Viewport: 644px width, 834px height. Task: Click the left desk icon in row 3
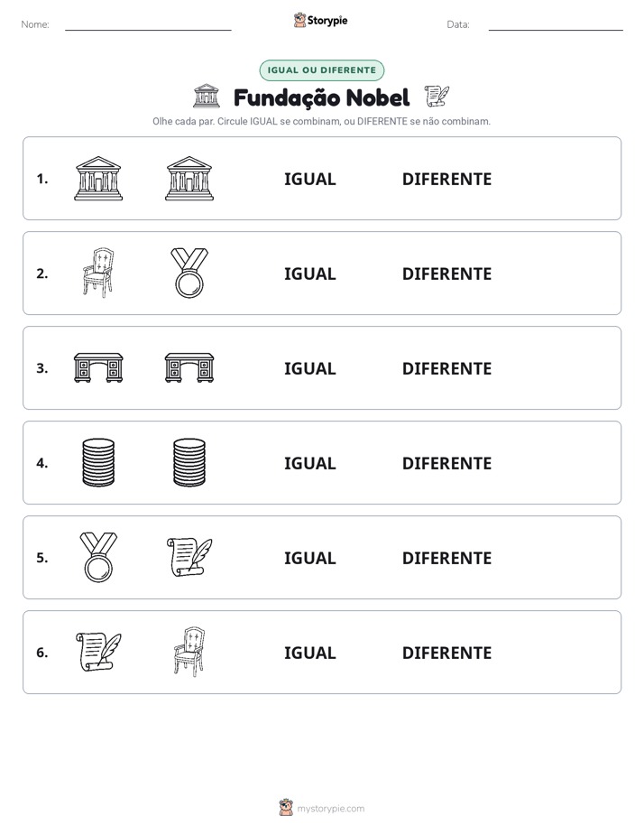tap(98, 367)
